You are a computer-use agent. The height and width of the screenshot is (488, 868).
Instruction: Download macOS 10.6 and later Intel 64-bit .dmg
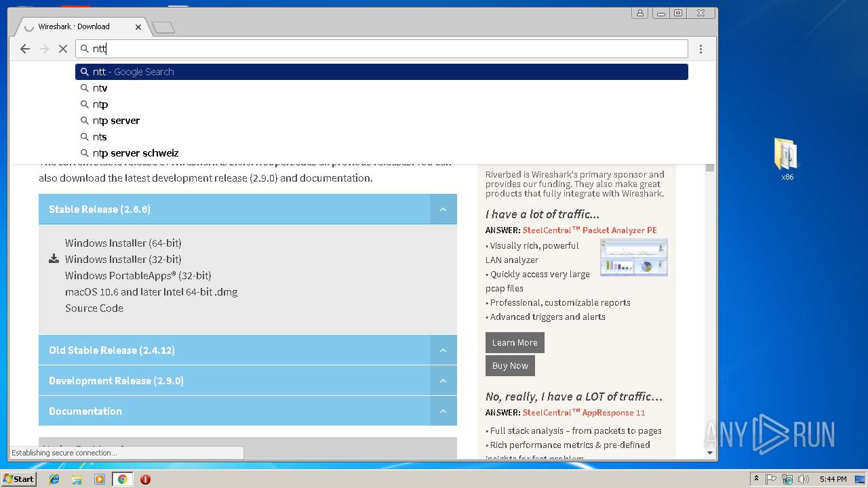pos(151,291)
